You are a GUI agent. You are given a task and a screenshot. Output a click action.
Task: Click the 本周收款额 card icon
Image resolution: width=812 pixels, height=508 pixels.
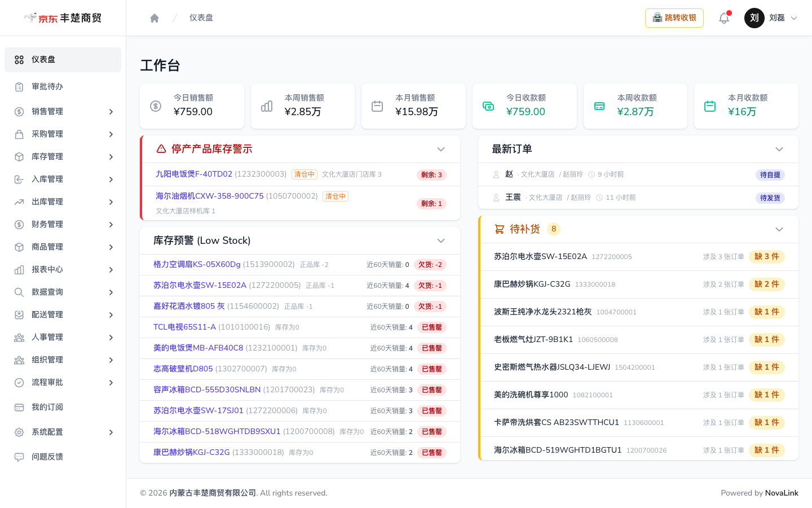599,106
